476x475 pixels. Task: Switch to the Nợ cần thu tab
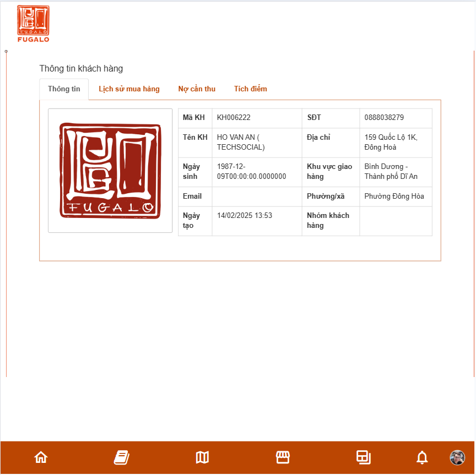[197, 89]
